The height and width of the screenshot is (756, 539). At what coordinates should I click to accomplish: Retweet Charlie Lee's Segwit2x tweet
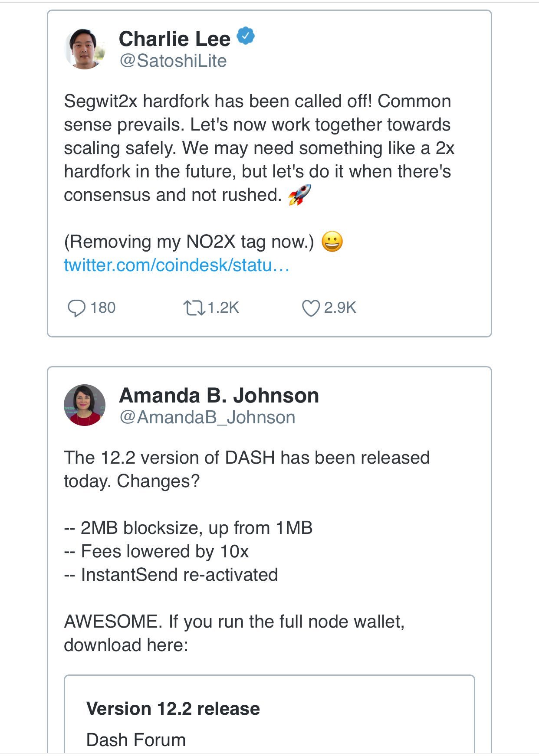click(194, 308)
